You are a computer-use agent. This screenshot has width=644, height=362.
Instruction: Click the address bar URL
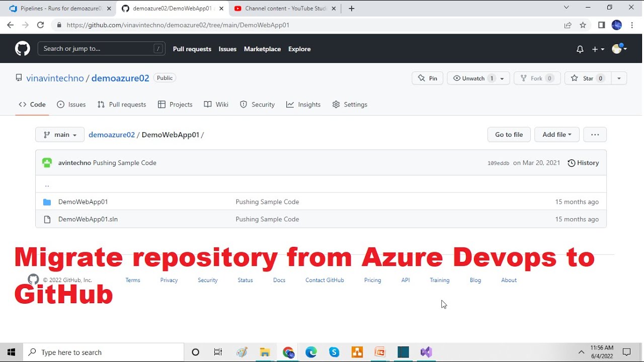pos(178,25)
